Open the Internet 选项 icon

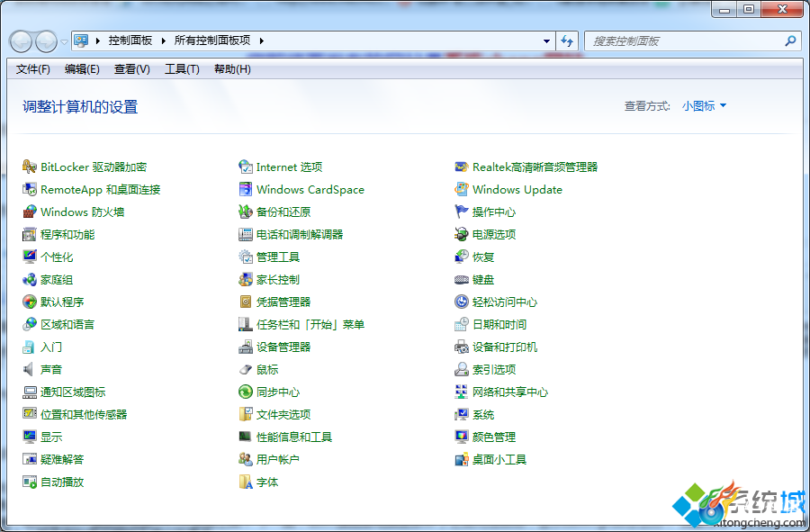[246, 167]
